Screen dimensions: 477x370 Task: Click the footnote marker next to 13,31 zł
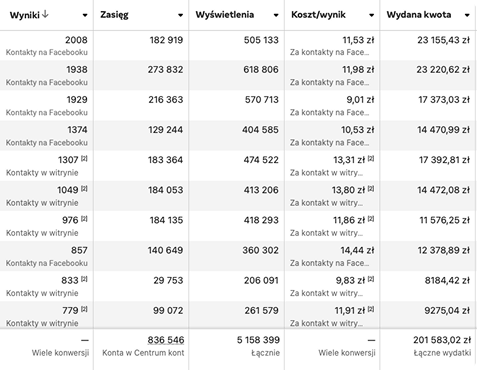click(x=371, y=158)
